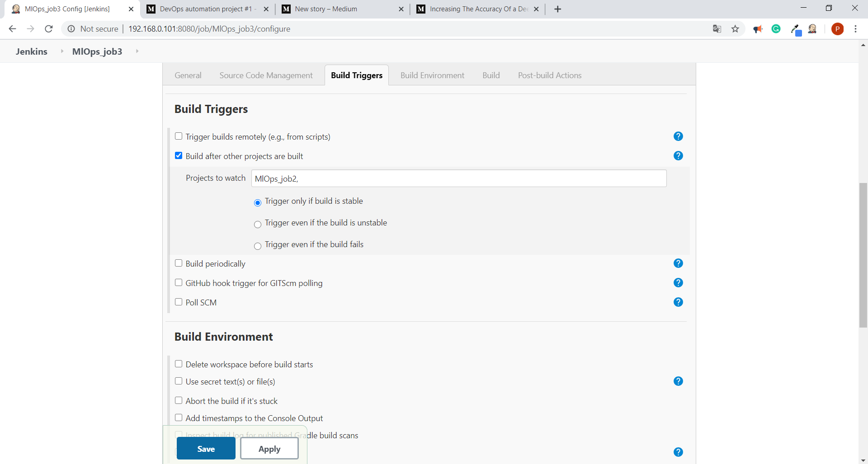Image resolution: width=868 pixels, height=464 pixels.
Task: Open Chrome three-dot menu
Action: [x=856, y=29]
